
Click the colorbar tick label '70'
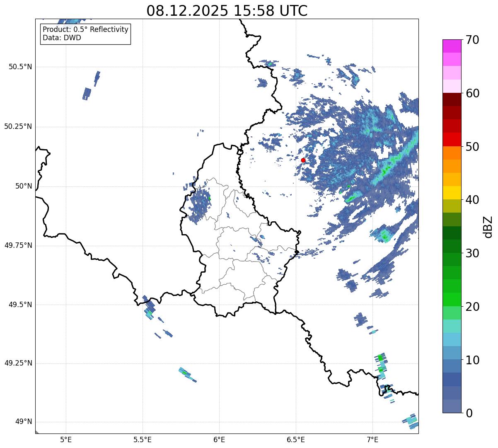(x=473, y=40)
